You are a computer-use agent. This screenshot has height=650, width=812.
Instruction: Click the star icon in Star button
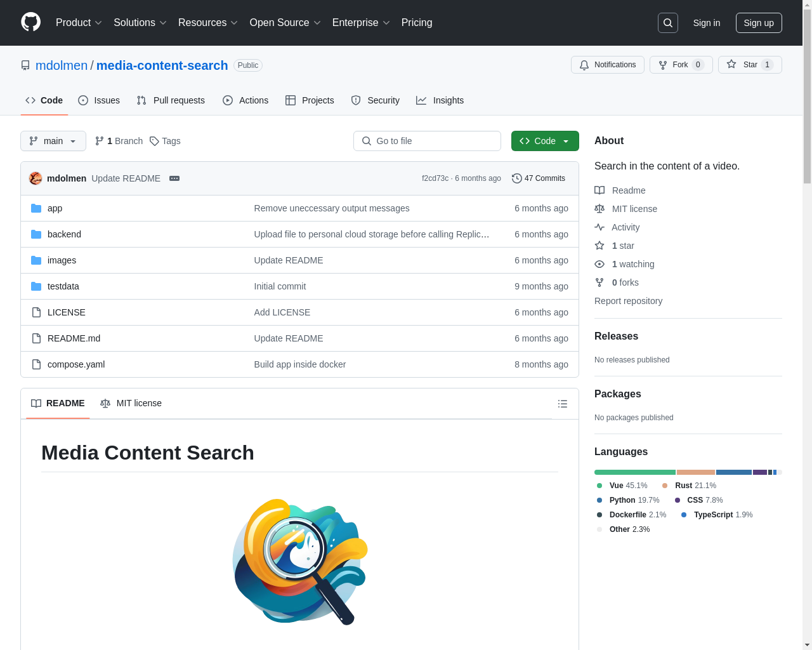(731, 64)
